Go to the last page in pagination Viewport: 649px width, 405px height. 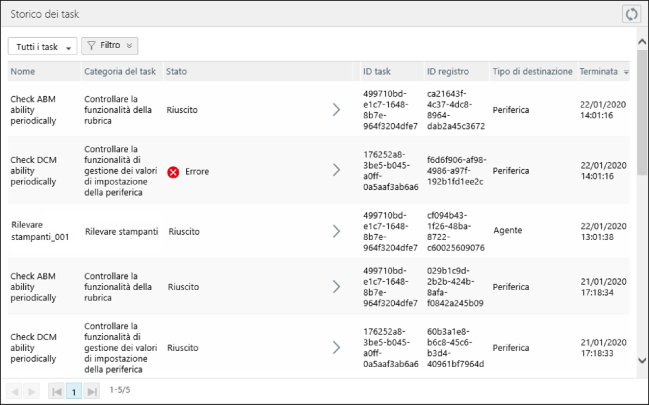click(x=92, y=391)
